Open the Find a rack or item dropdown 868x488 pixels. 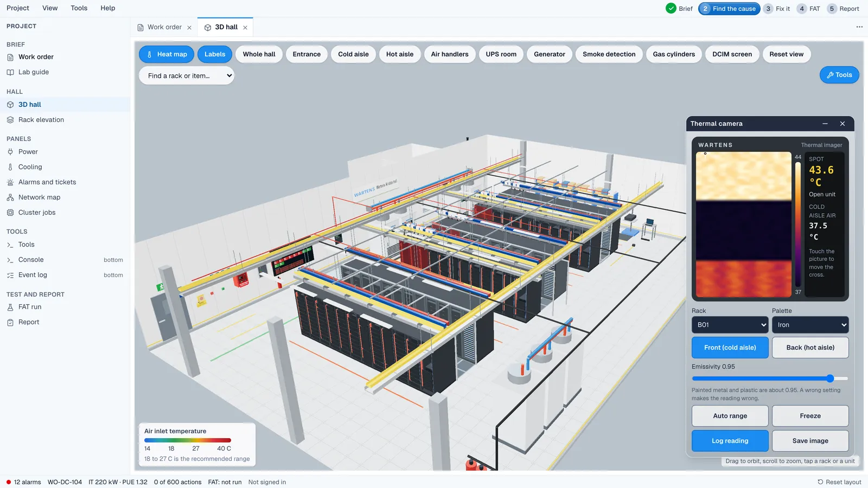tap(187, 76)
